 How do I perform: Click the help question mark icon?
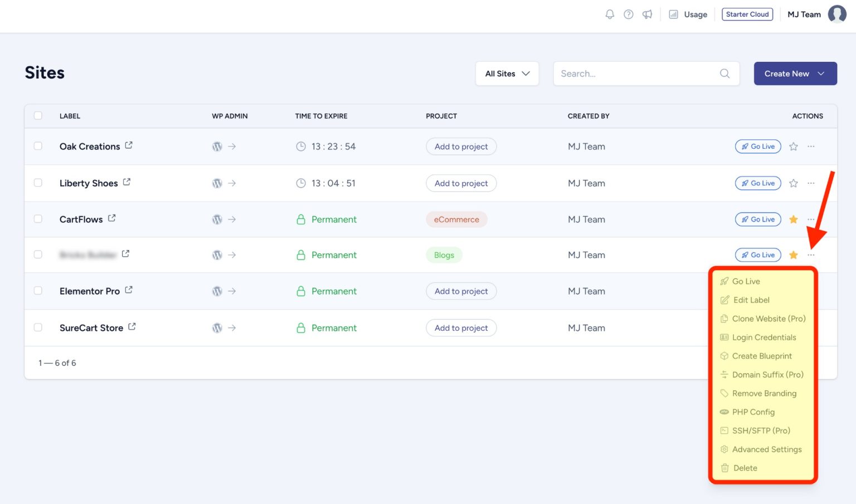point(628,14)
